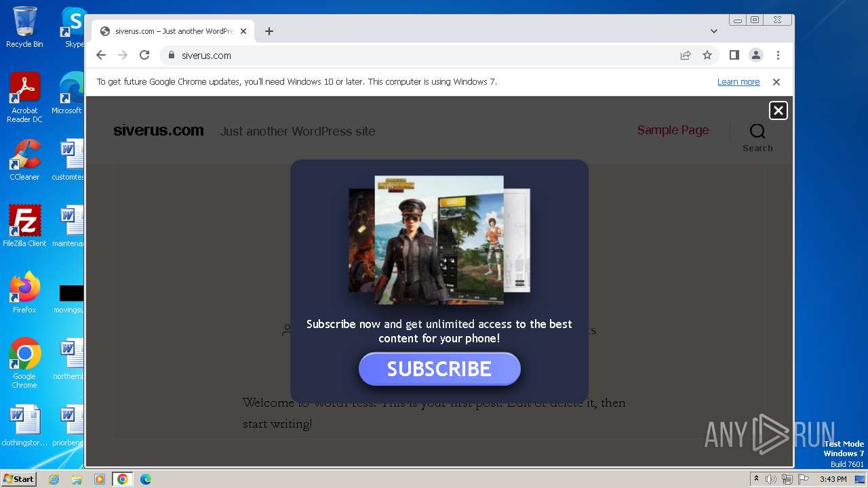Viewport: 868px width, 488px height.
Task: Open Internet Explorer in taskbar
Action: [54, 479]
